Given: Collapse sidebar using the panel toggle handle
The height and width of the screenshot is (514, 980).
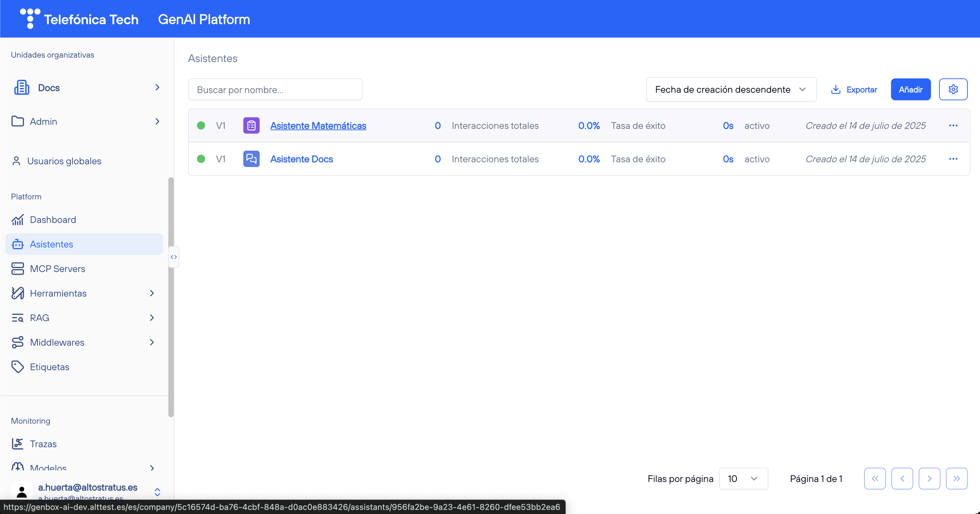Looking at the screenshot, I should point(174,257).
